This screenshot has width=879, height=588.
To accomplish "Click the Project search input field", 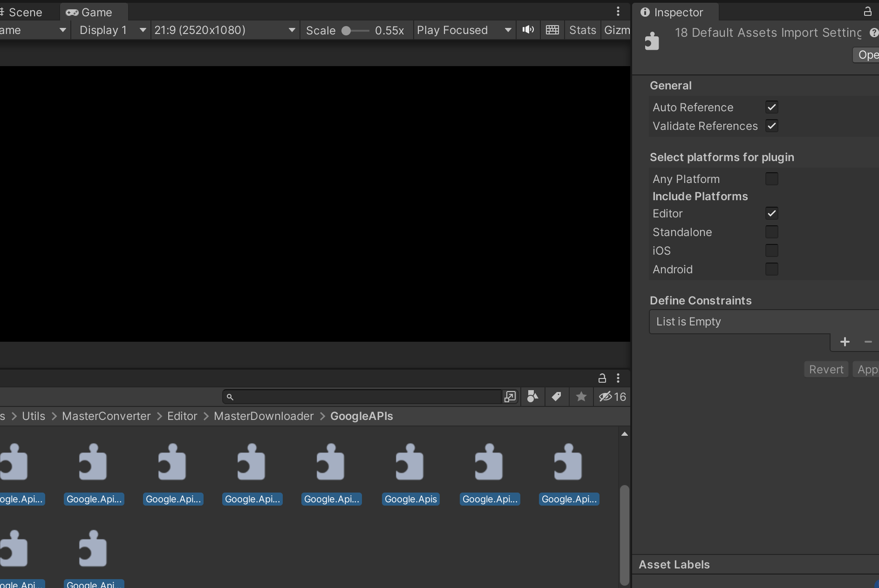I will 362,397.
